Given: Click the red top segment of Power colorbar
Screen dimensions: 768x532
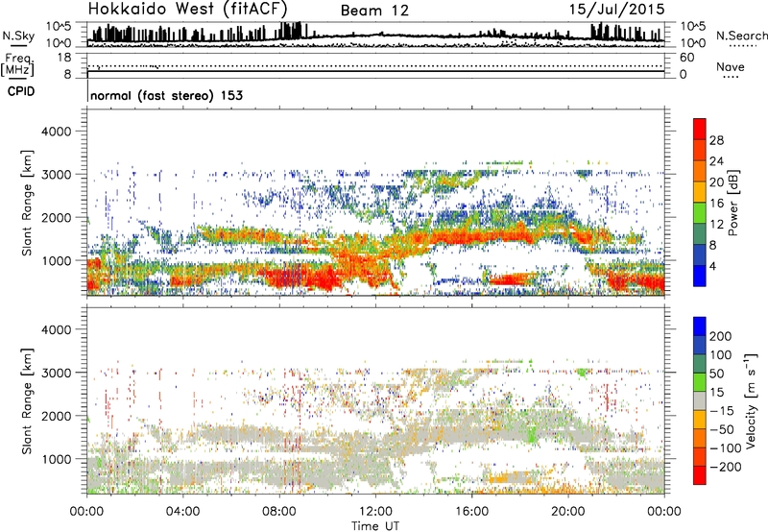Looking at the screenshot, I should 700,130.
